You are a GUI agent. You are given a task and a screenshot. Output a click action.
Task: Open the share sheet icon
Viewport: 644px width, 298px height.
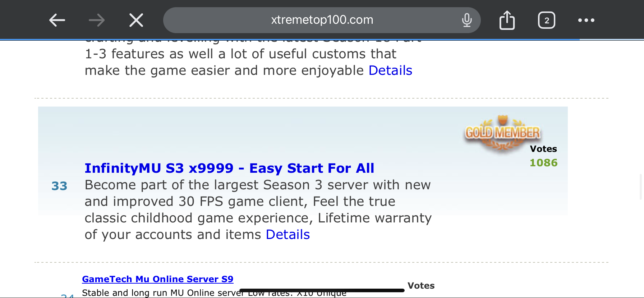click(507, 20)
